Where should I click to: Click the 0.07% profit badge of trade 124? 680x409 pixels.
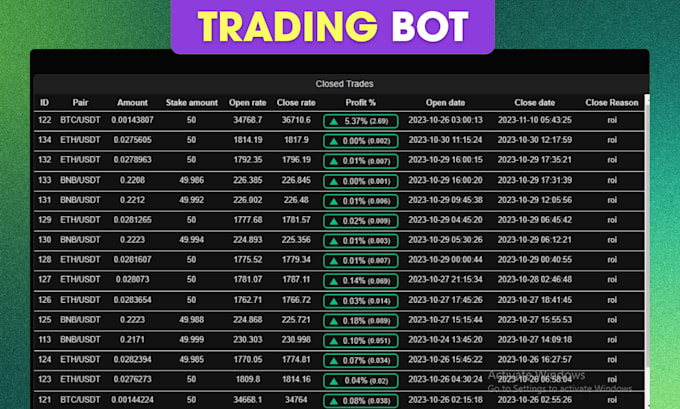pos(361,361)
